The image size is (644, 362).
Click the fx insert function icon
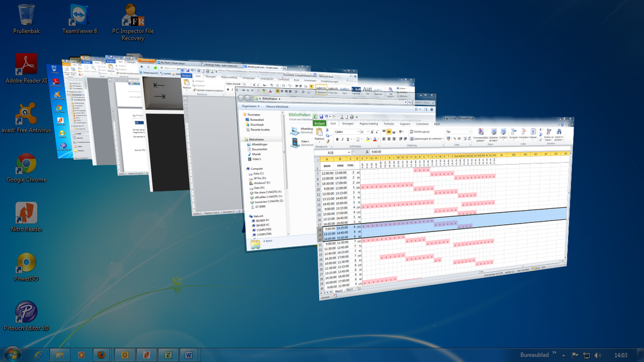coord(367,152)
